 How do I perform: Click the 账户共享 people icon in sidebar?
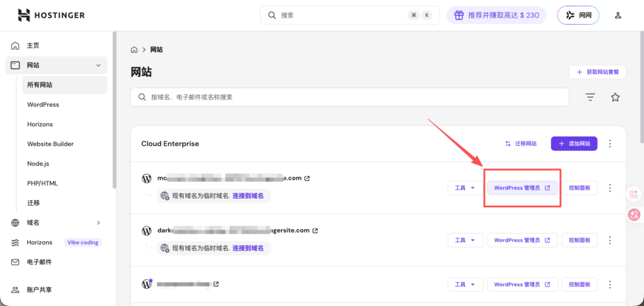point(15,290)
